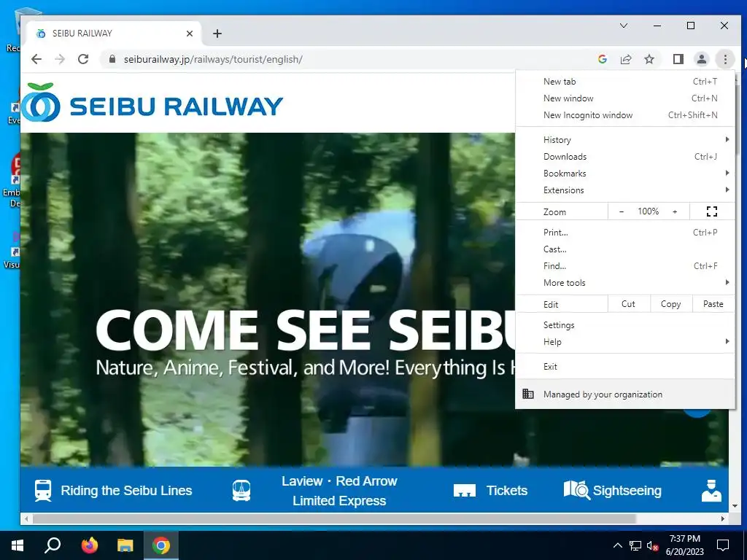Select Exit in Chrome menu
Screen dimensions: 747x560
(x=625, y=367)
